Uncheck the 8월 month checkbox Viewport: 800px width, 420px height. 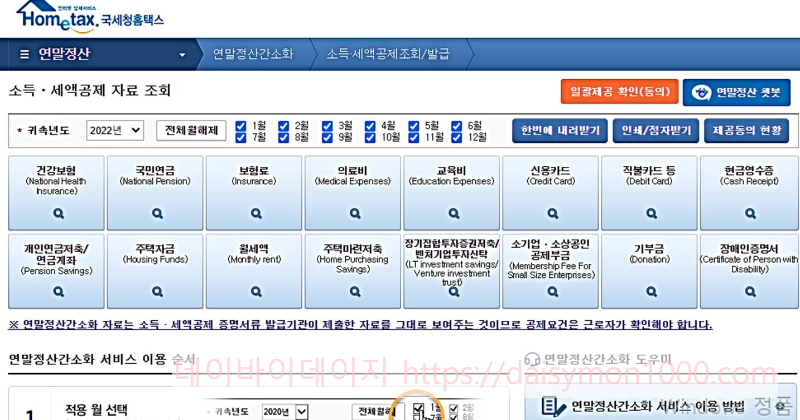pyautogui.click(x=284, y=138)
